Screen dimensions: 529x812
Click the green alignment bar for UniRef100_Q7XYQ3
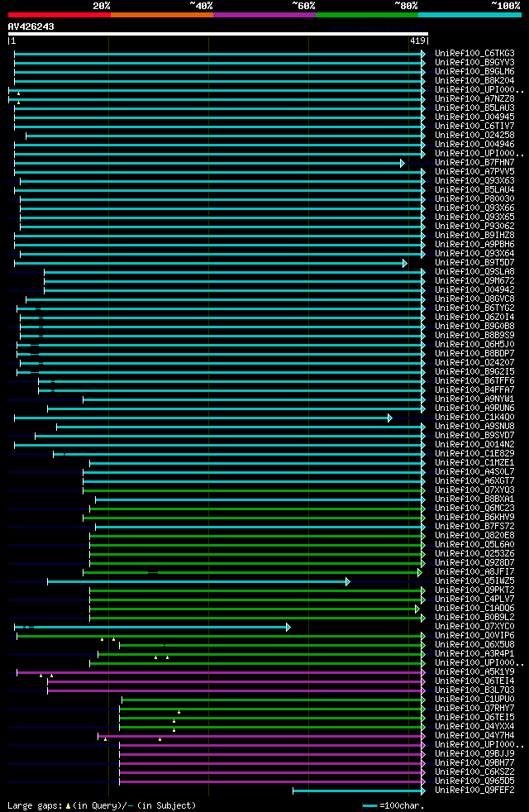(x=254, y=491)
